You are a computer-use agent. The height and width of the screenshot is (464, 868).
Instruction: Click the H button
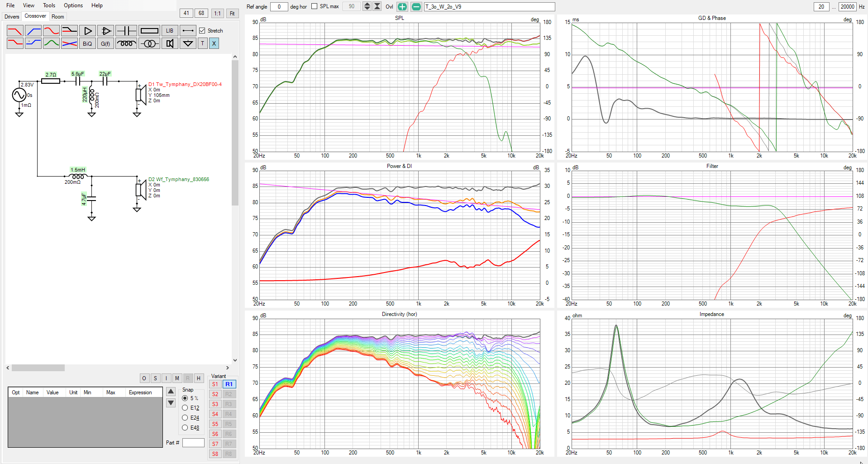(198, 378)
